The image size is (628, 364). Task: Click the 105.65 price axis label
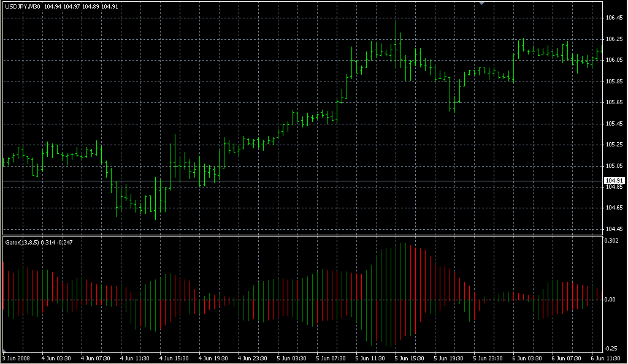pos(614,102)
